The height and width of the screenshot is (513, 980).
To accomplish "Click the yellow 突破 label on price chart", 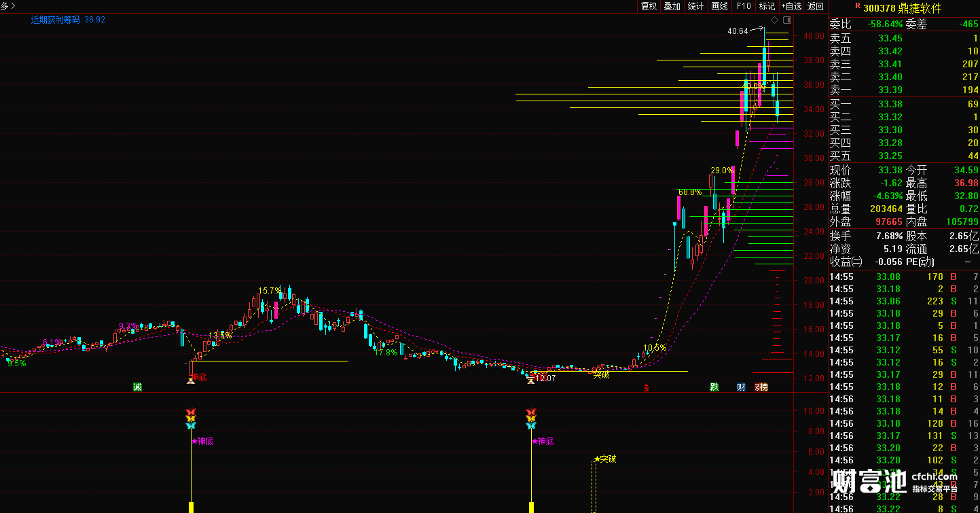I will tap(601, 374).
